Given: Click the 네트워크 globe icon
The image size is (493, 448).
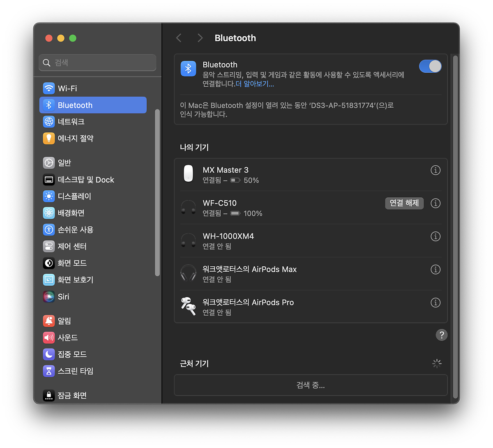Looking at the screenshot, I should 49,122.
